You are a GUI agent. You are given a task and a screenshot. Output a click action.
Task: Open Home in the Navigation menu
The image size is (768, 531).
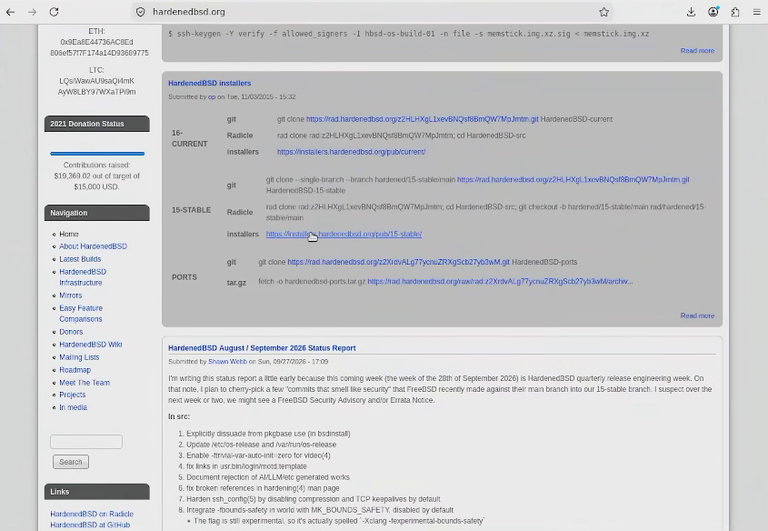[69, 234]
